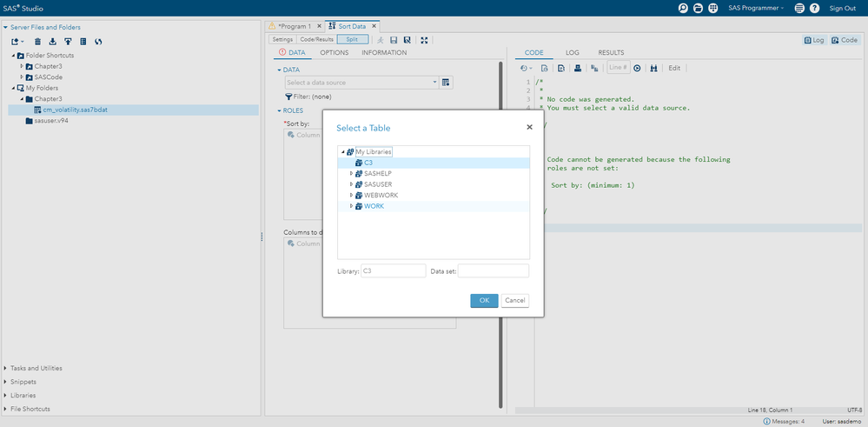Click the maximize view icon in task toolbar
Image resolution: width=868 pixels, height=427 pixels.
click(424, 40)
